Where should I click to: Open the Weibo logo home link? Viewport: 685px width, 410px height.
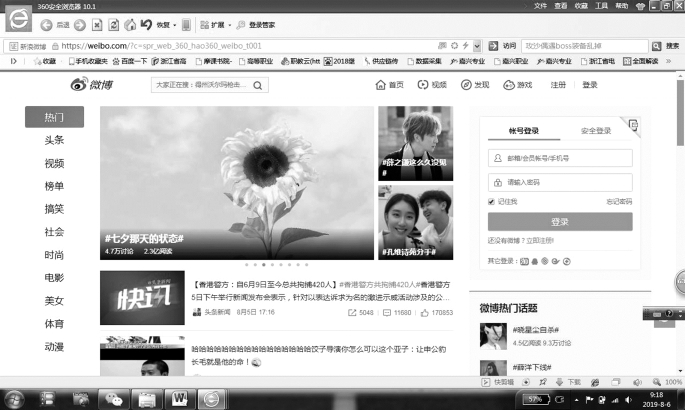[92, 84]
